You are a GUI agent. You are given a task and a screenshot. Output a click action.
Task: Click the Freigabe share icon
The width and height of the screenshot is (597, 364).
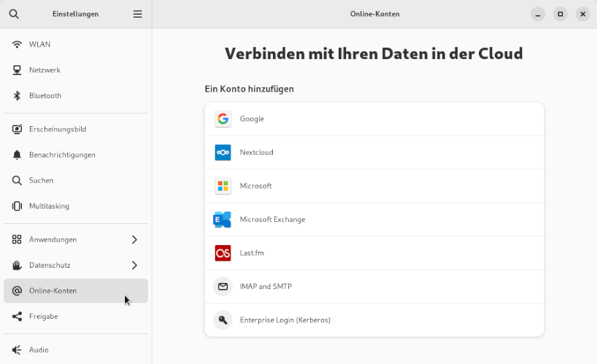17,316
